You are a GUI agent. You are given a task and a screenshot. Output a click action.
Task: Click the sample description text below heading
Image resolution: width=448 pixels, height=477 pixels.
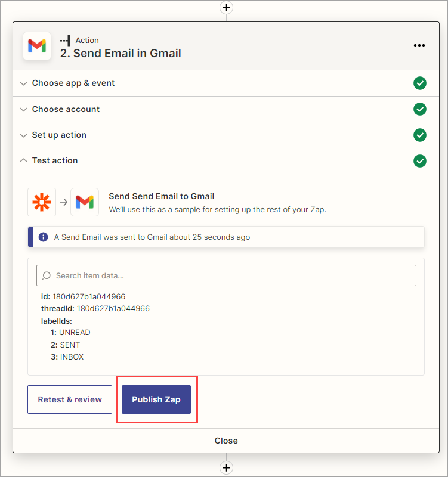click(217, 210)
